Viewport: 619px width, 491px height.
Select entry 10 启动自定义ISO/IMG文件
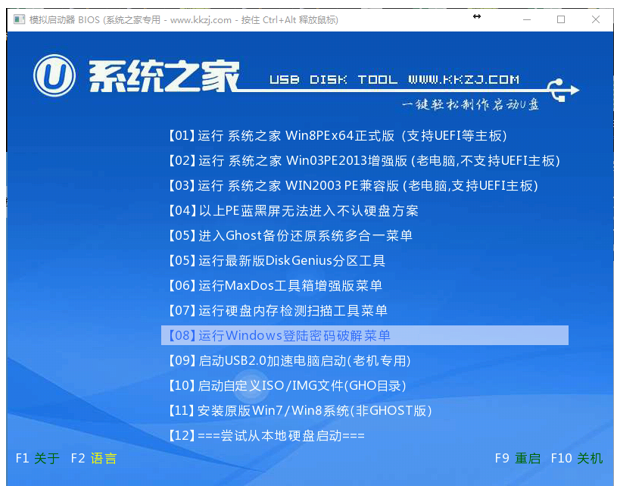pos(287,386)
